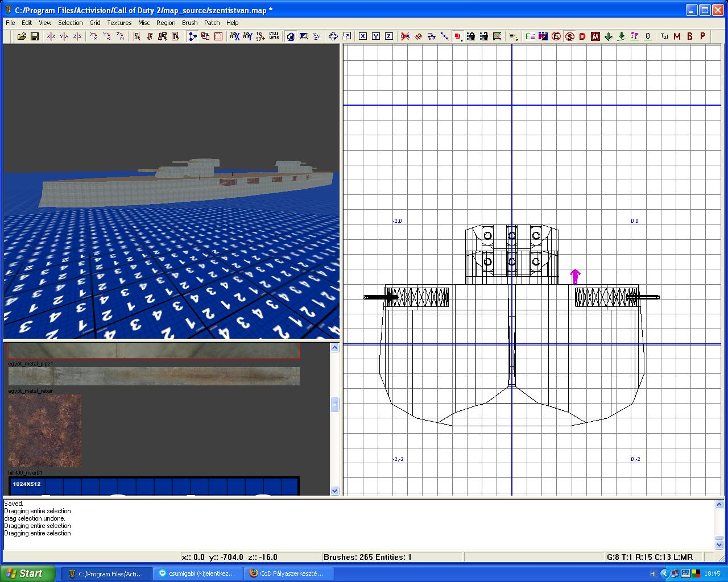Toggle vertex drag mode icon
Screen dimensions: 728x582
pyautogui.click(x=193, y=36)
